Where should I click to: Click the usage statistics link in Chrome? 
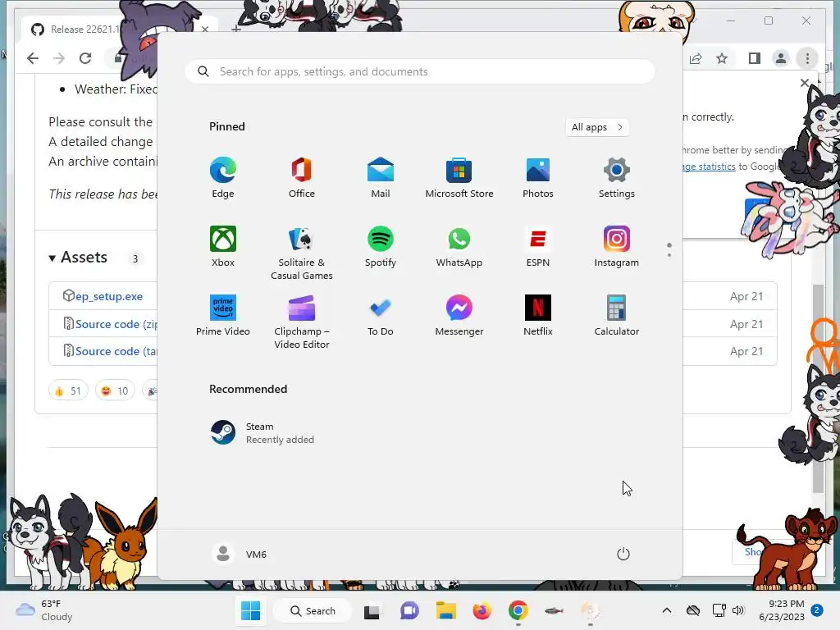coord(710,167)
